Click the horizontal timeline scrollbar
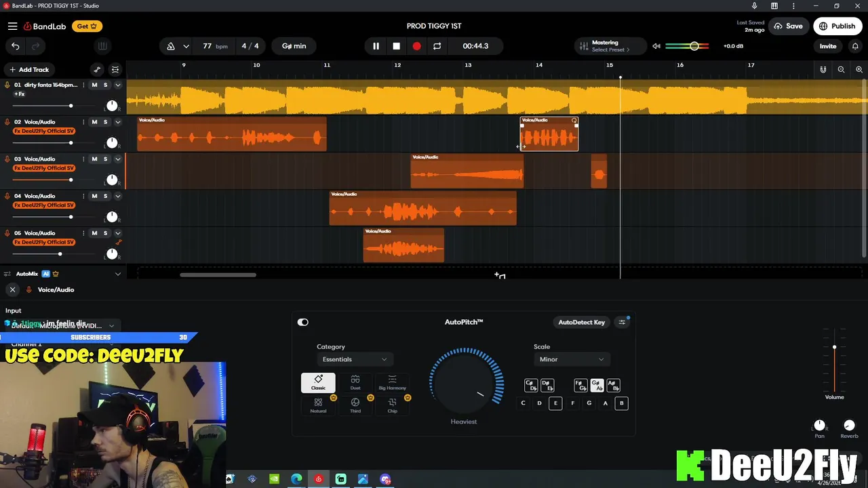This screenshot has height=488, width=868. pos(218,274)
